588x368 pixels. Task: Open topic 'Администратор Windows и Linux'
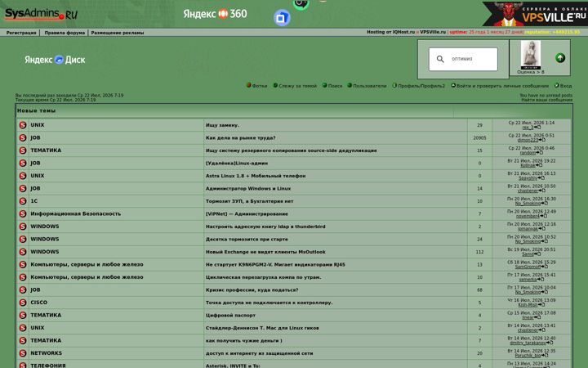coord(248,189)
